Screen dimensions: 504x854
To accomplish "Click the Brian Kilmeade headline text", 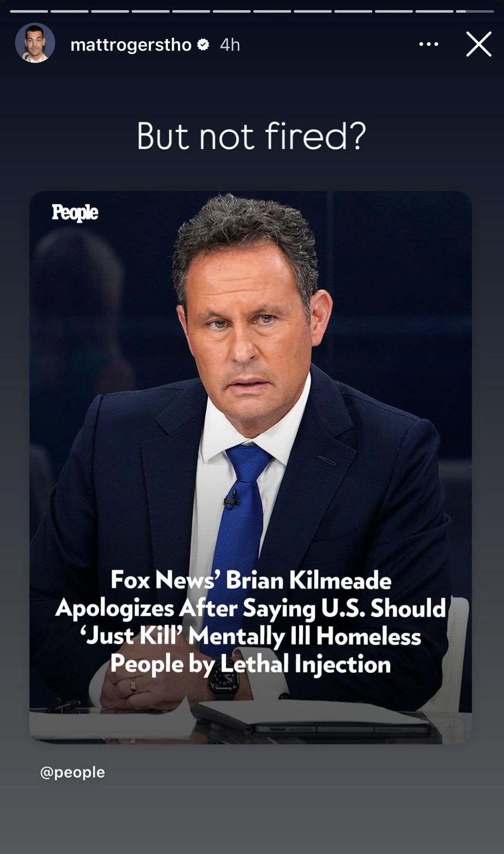I will pos(251,622).
